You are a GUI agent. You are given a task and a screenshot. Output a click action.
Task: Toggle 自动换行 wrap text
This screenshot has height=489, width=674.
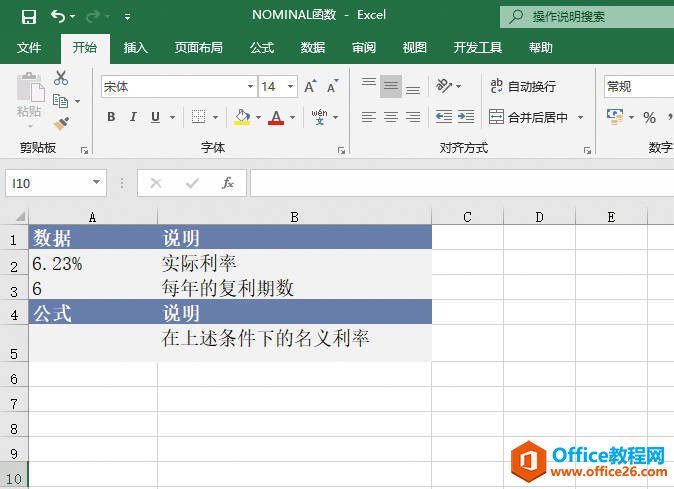[523, 86]
